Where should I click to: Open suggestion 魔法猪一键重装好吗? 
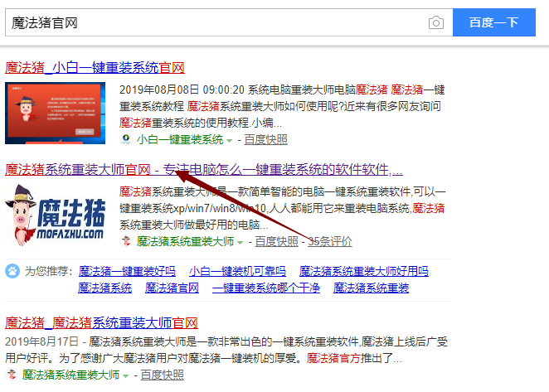127,271
